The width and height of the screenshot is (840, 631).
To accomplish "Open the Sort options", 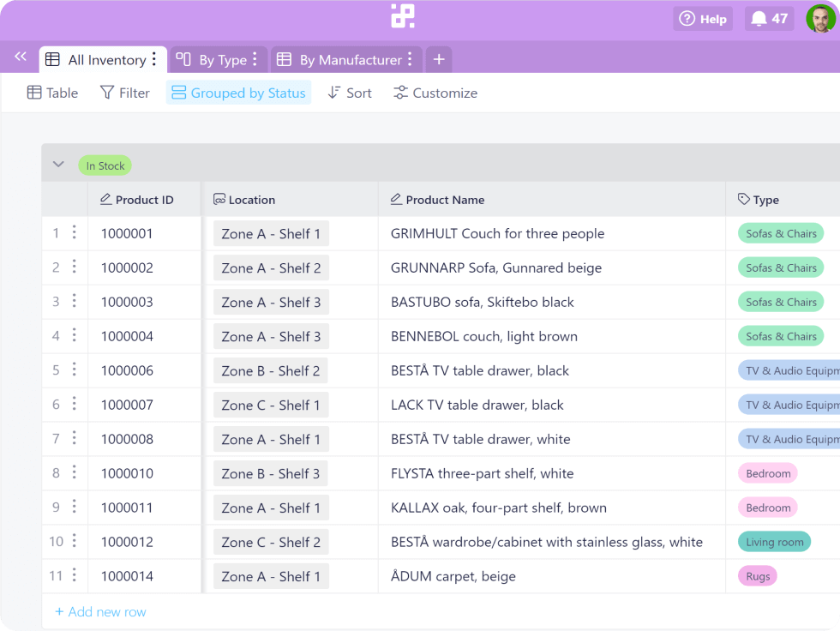I will [350, 93].
